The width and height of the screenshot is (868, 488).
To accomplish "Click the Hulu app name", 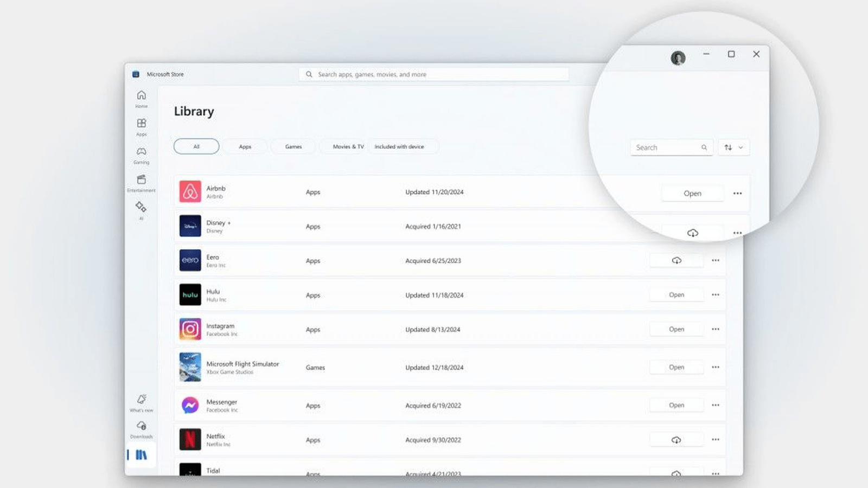I will [213, 291].
